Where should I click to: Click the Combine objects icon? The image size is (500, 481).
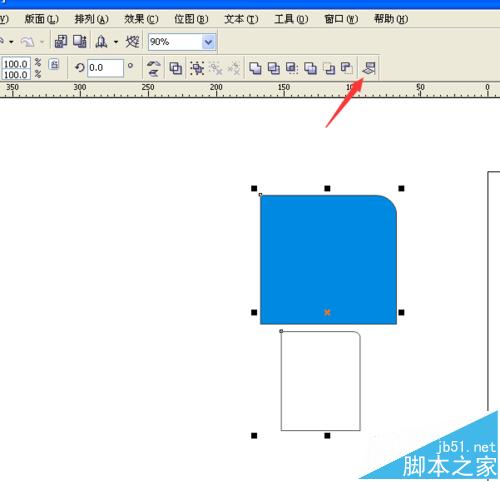coord(176,68)
